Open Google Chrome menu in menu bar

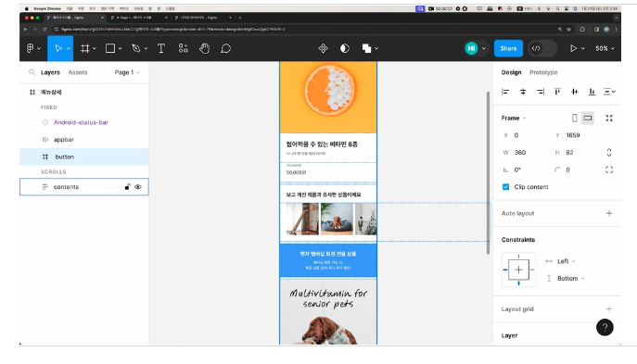(x=47, y=8)
